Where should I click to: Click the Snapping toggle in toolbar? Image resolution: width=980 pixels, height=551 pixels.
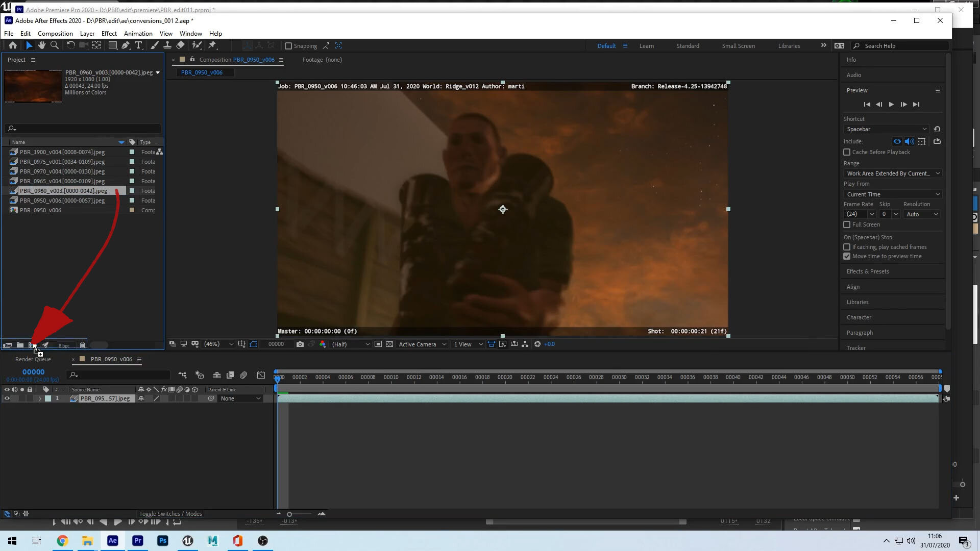[287, 45]
